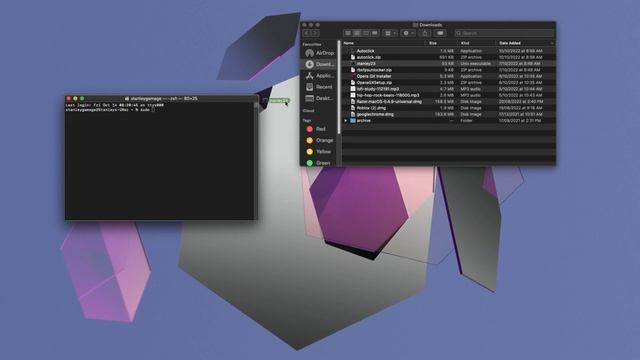
Task: Switch Finder to column view
Action: (x=366, y=33)
